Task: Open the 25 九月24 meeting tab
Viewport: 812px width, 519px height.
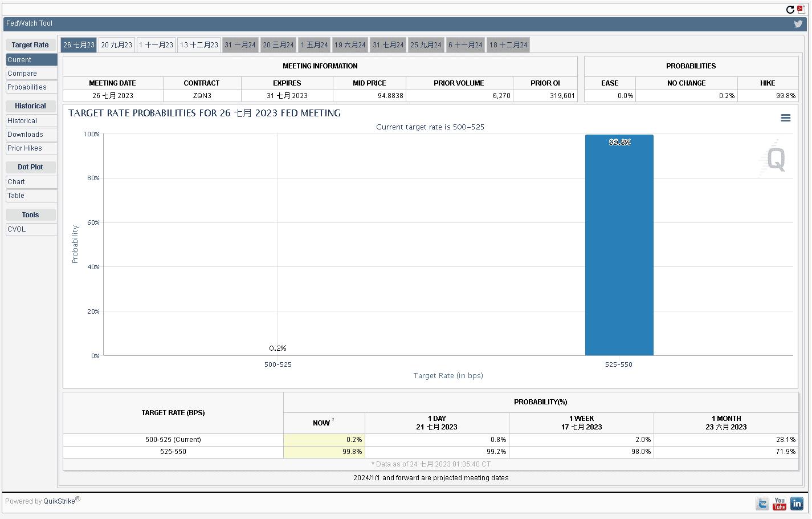Action: tap(426, 45)
